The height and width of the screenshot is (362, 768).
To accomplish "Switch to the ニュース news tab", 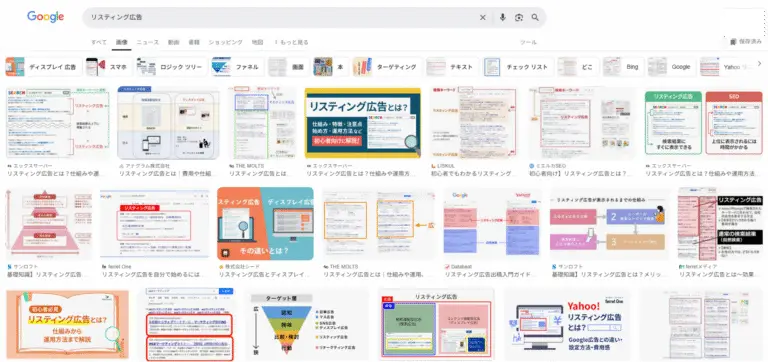I will click(148, 43).
